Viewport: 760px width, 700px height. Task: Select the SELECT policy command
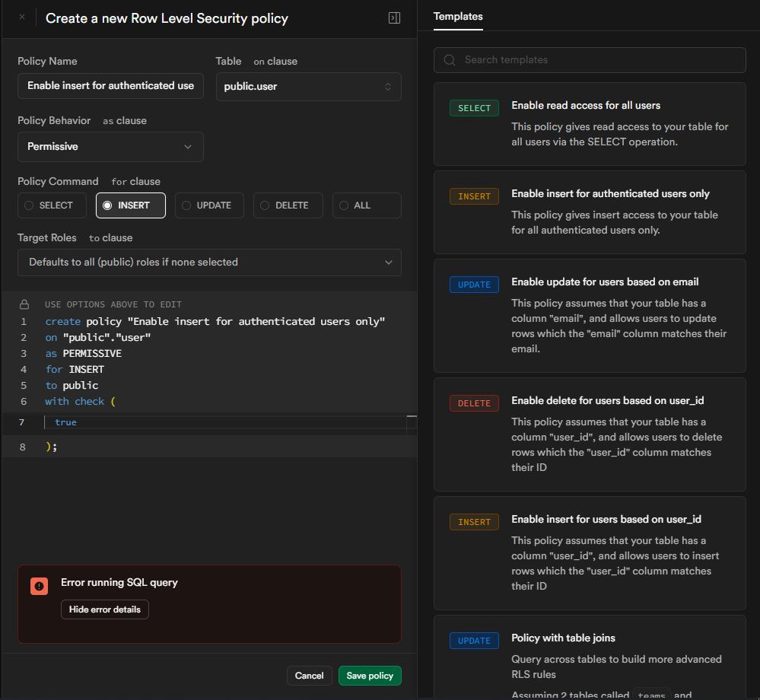click(51, 205)
